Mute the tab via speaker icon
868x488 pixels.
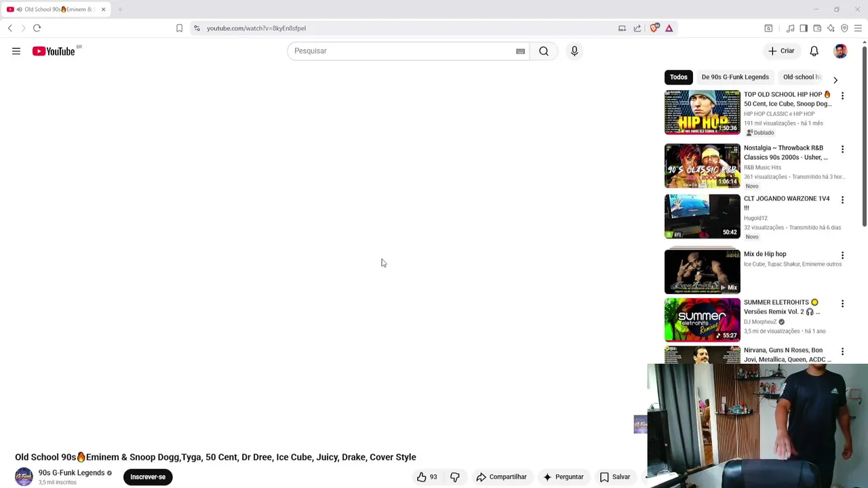click(x=19, y=9)
